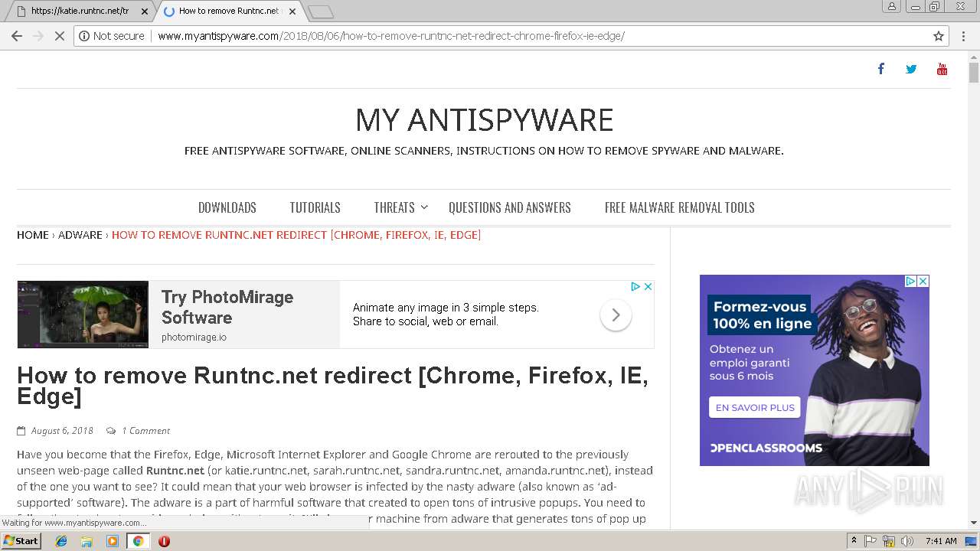Close the PhotoMirage ad
Image resolution: width=980 pixels, height=551 pixels.
[x=648, y=286]
